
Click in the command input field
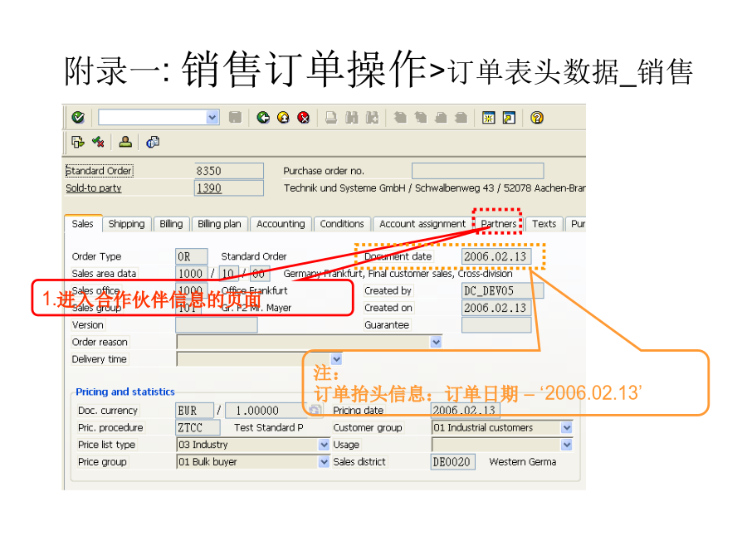coord(153,117)
